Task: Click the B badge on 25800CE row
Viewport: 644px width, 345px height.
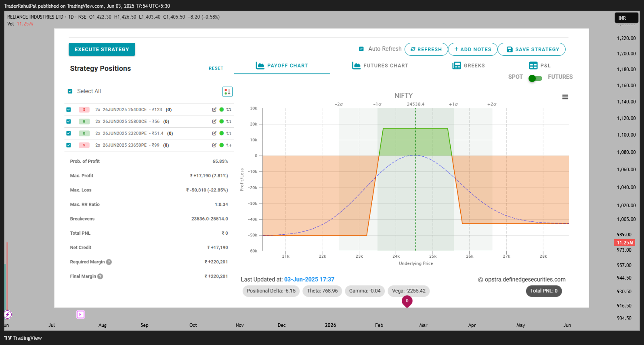Action: coord(84,121)
